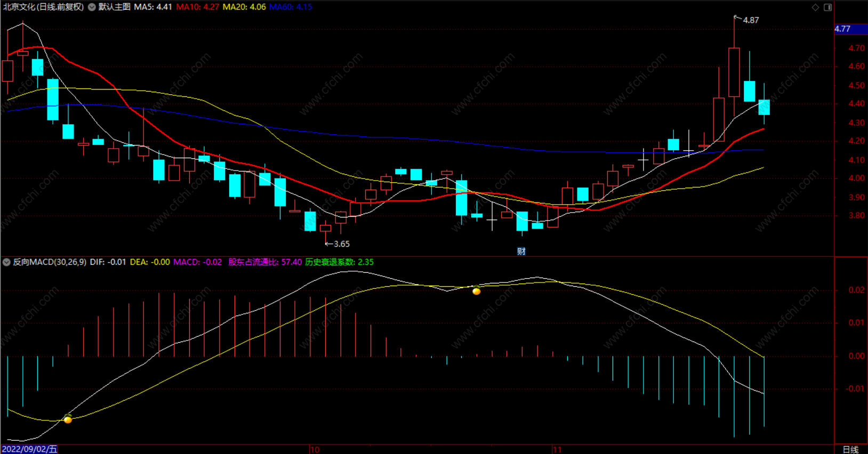This screenshot has height=454, width=868.
Task: Click 反向MACD(30,26,9) indicator name
Action: (50, 262)
